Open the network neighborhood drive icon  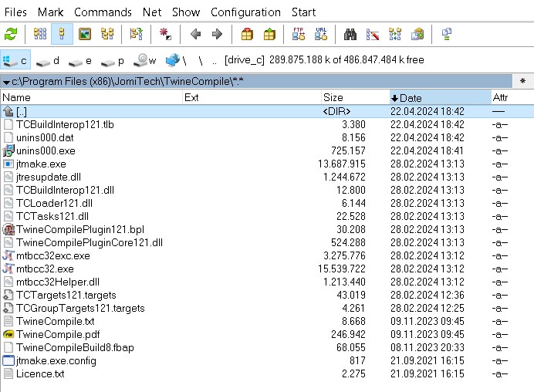click(172, 60)
